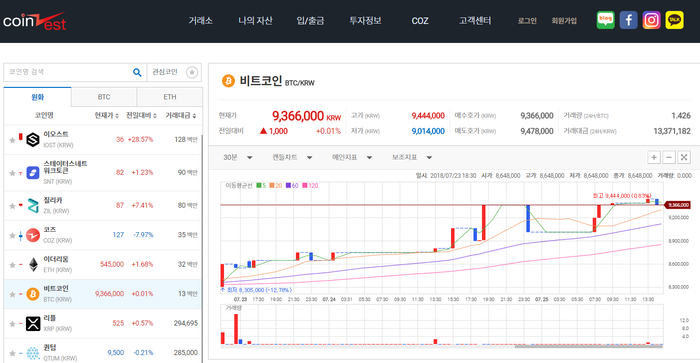This screenshot has height=363, width=700.
Task: Favorite the QTUM row star
Action: point(12,353)
